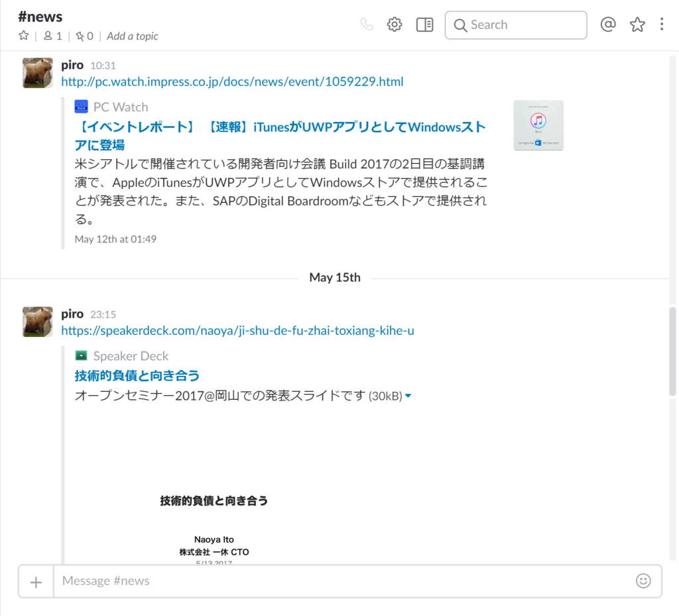Viewport: 679px width, 616px height.
Task: Click the PC Watch source name
Action: click(121, 107)
